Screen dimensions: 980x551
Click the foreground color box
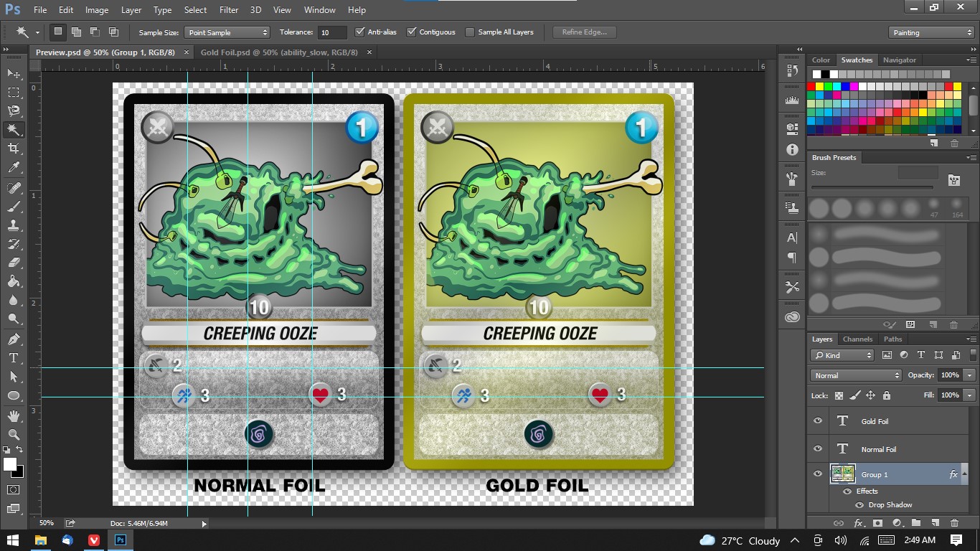pos(10,464)
